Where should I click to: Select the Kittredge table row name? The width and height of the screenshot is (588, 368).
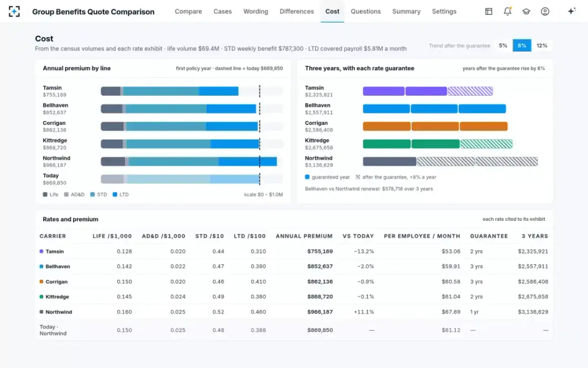[58, 297]
